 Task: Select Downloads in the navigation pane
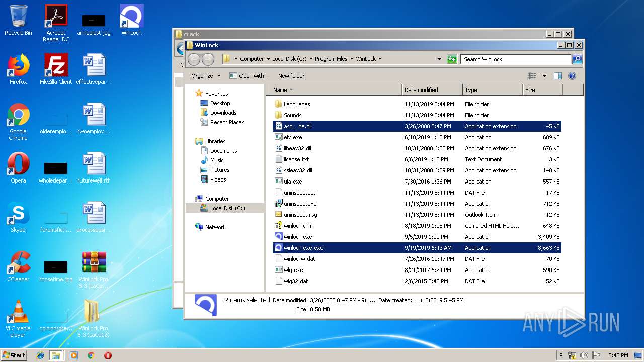[x=223, y=113]
